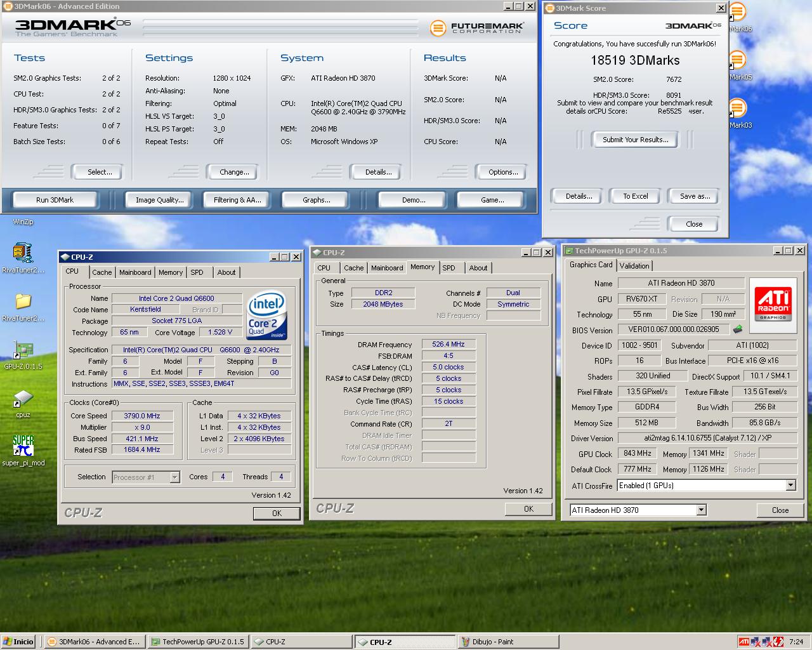Click the Intel Core 2 Quad logo

click(266, 315)
